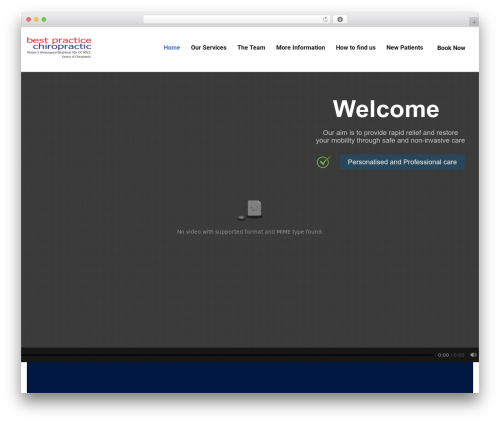Go to The Team page
Image resolution: width=500 pixels, height=423 pixels.
pyautogui.click(x=251, y=48)
